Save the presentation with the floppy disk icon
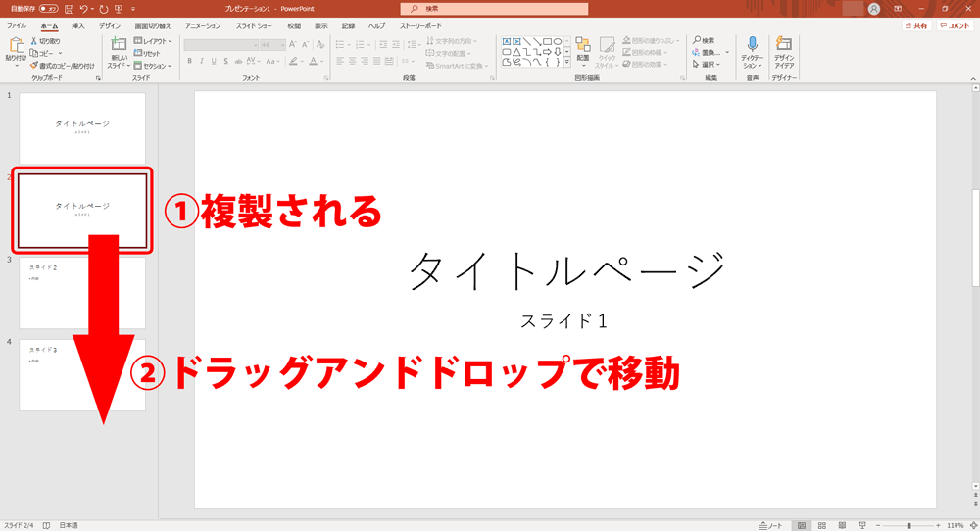 pos(69,9)
